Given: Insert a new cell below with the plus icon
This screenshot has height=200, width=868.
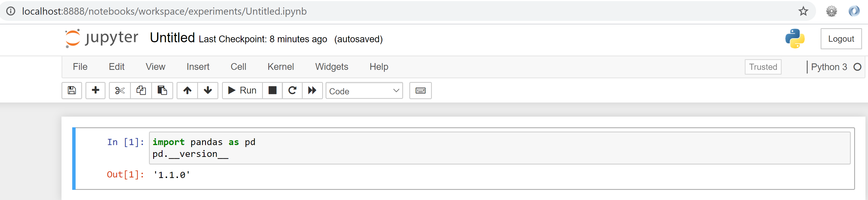Looking at the screenshot, I should click(x=95, y=91).
